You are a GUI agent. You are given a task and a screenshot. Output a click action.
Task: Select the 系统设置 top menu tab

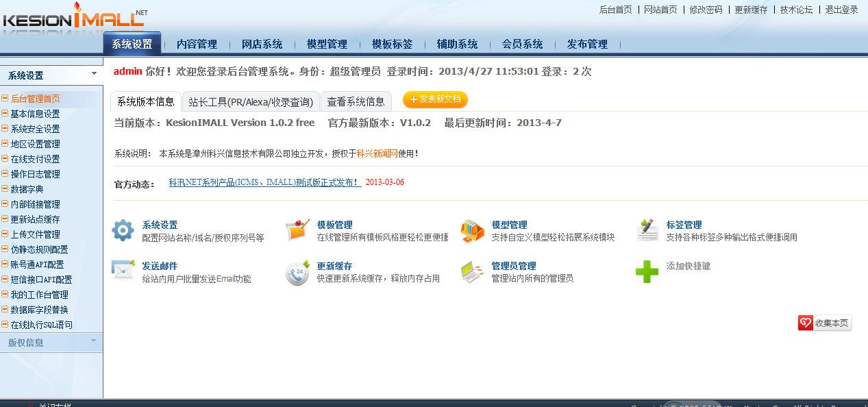(132, 44)
